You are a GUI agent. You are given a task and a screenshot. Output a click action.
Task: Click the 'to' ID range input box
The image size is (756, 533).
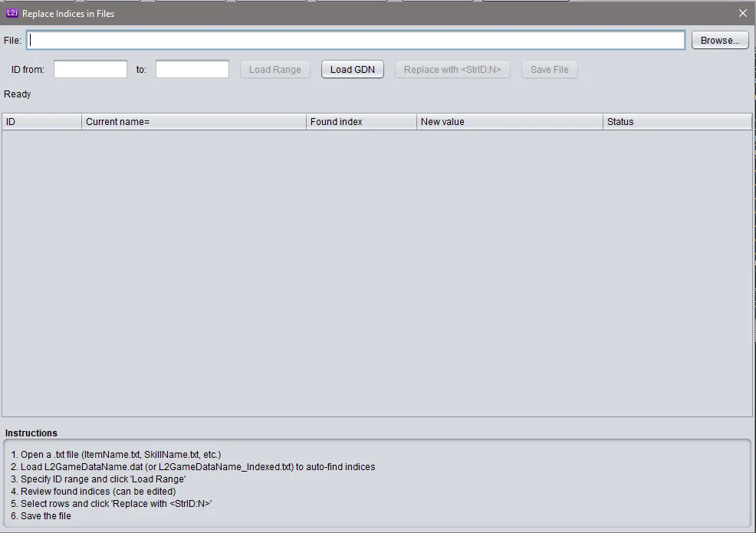(x=192, y=69)
